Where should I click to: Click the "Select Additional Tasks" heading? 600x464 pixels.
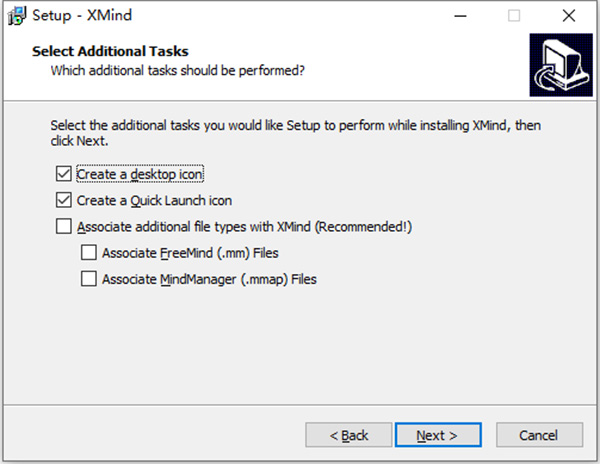point(110,51)
